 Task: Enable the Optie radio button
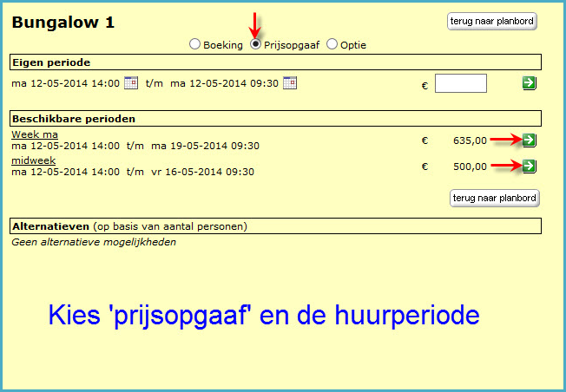(332, 44)
